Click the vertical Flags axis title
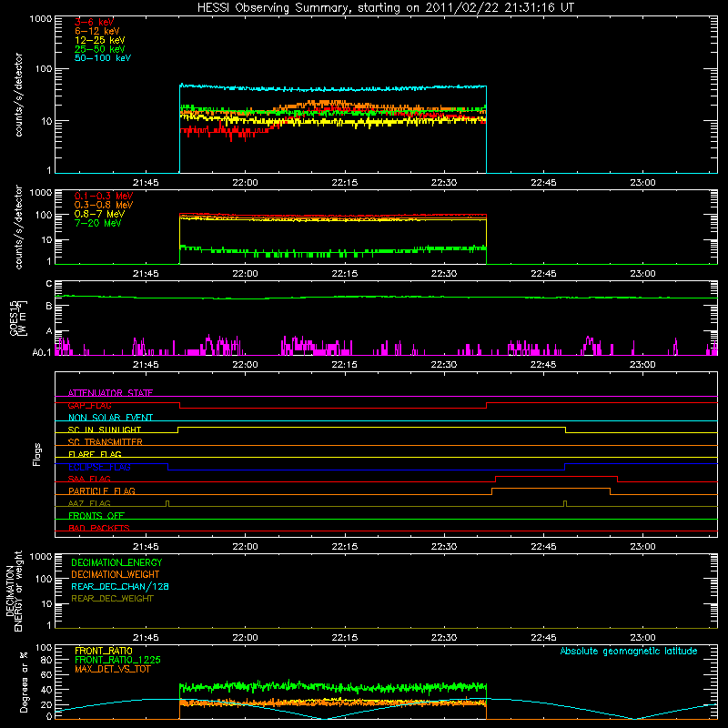The image size is (728, 728). [37, 454]
